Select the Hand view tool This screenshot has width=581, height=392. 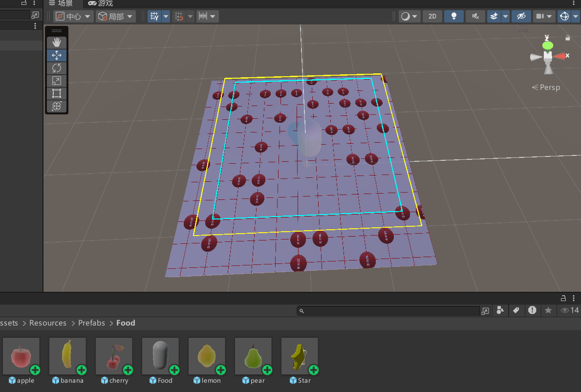coord(57,43)
